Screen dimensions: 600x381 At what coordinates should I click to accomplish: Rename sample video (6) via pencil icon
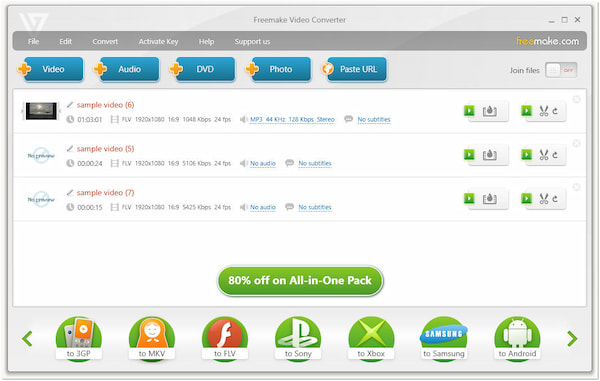(70, 104)
